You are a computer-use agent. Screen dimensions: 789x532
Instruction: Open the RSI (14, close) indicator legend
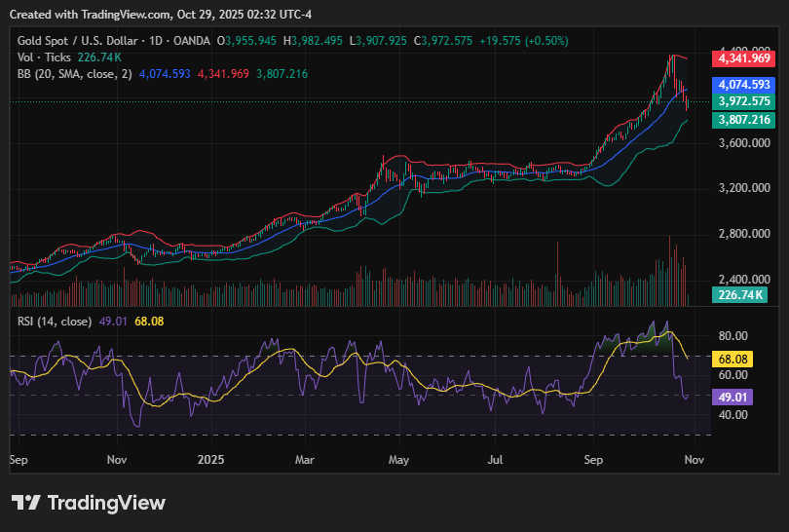pyautogui.click(x=55, y=322)
